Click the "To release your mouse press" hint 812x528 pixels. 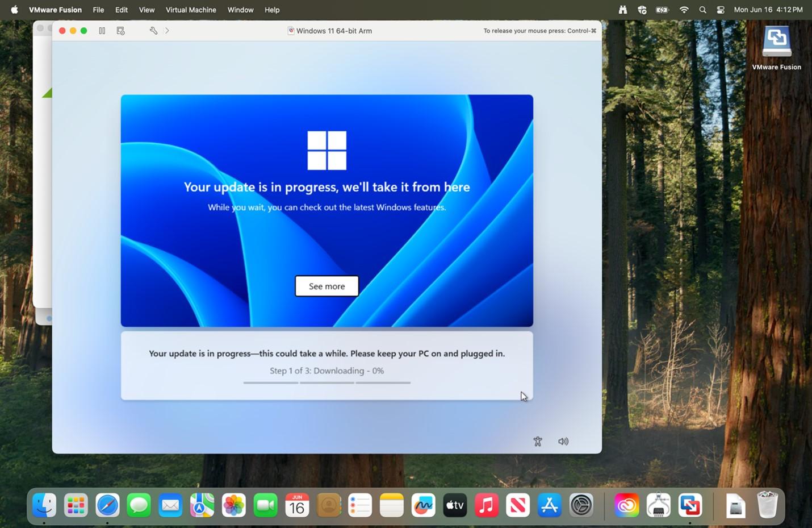point(540,31)
